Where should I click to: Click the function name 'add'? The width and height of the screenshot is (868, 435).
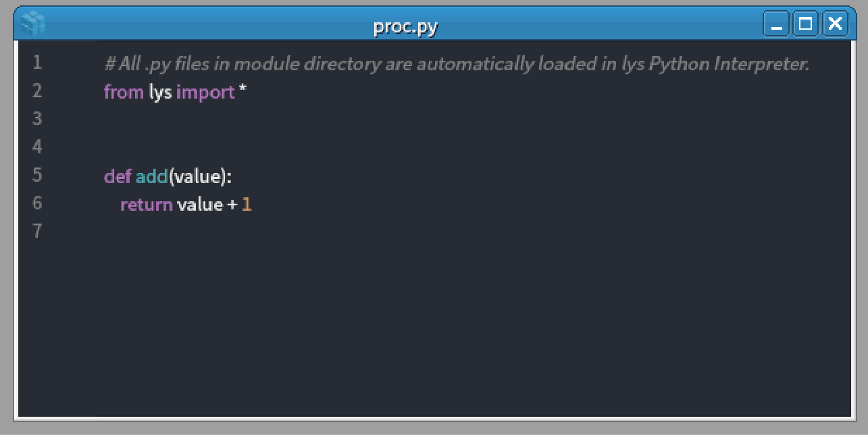(152, 177)
